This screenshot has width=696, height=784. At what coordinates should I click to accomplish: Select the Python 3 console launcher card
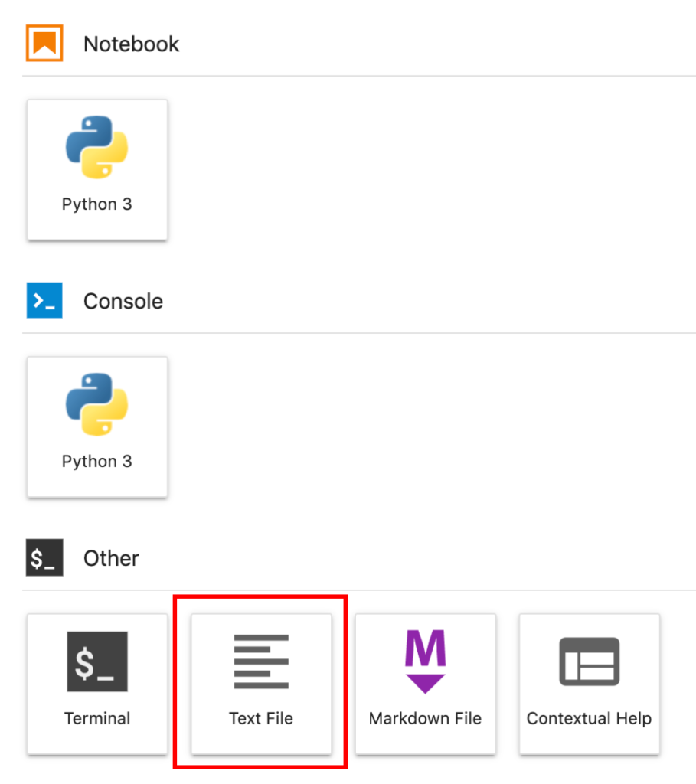96,426
